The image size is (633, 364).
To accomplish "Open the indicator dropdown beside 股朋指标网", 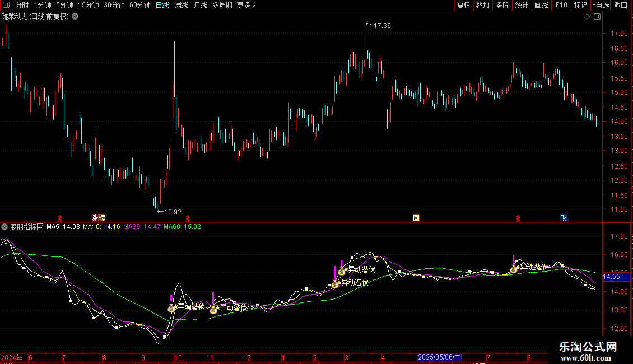I will point(4,227).
